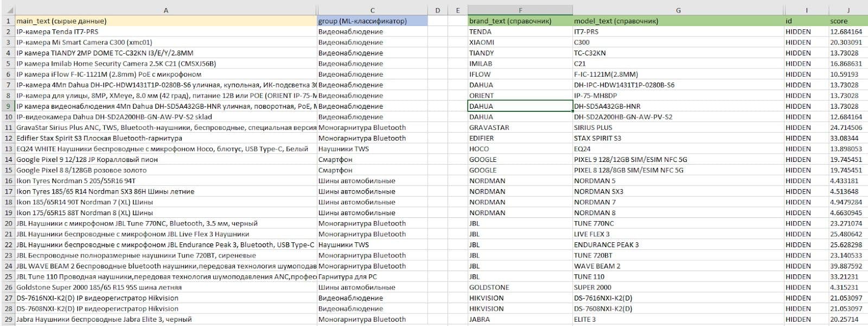Click the Google Pixel 9 main_text cell
868x326 pixels.
coord(165,160)
